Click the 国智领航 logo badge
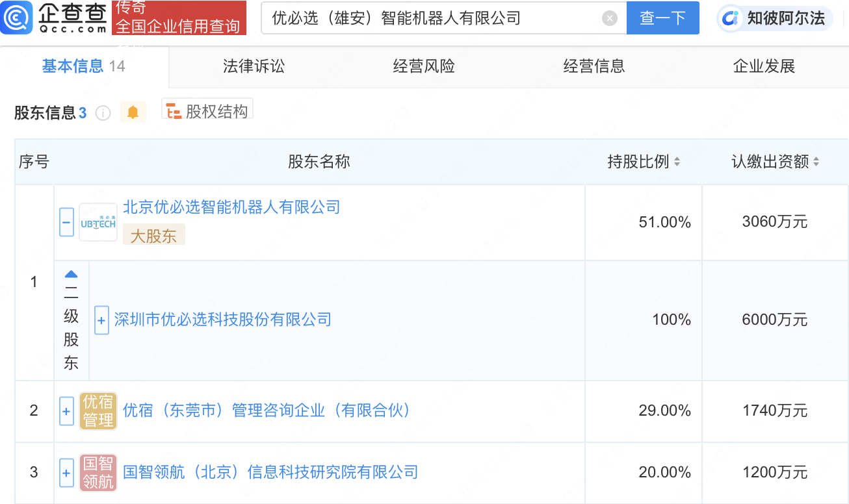Image resolution: width=849 pixels, height=504 pixels. [x=98, y=473]
